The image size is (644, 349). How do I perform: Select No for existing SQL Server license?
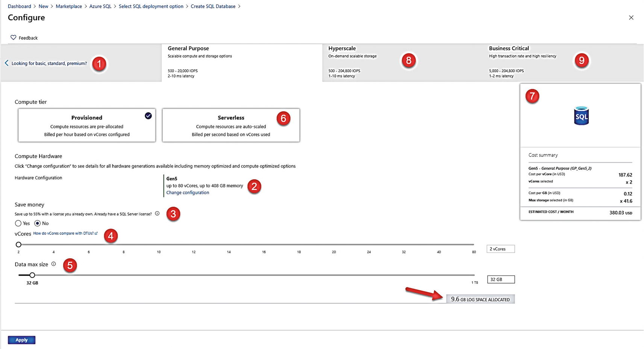(37, 223)
